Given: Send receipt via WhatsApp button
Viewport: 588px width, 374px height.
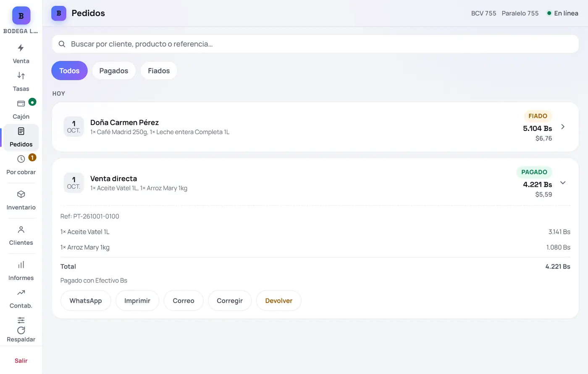Looking at the screenshot, I should point(86,301).
